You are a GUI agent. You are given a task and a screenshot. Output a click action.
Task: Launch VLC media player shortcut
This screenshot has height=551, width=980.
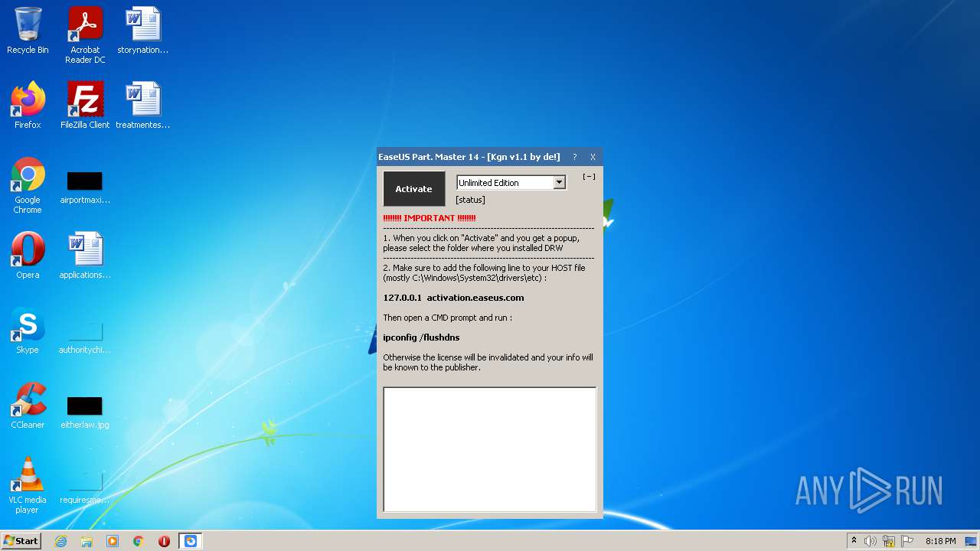coord(28,485)
